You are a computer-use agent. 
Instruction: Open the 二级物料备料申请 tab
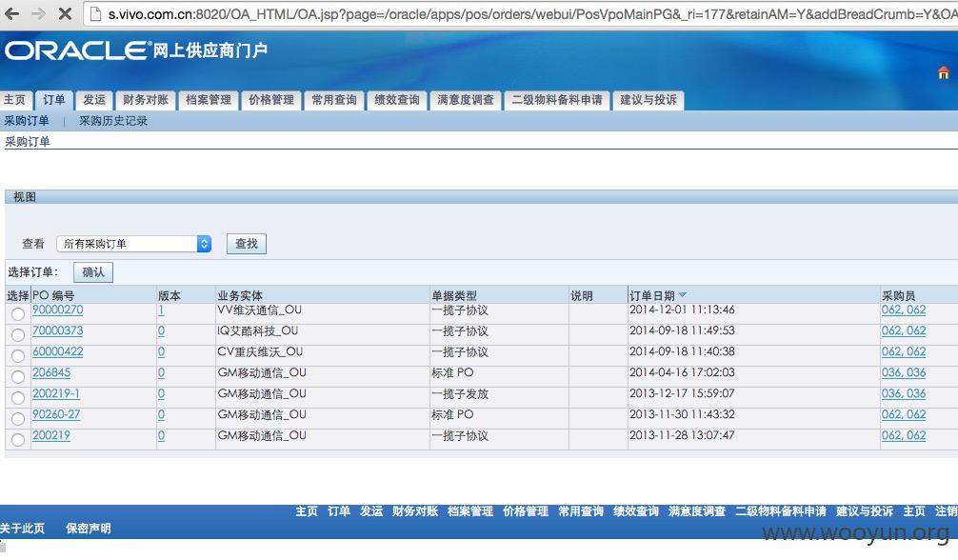pyautogui.click(x=557, y=100)
